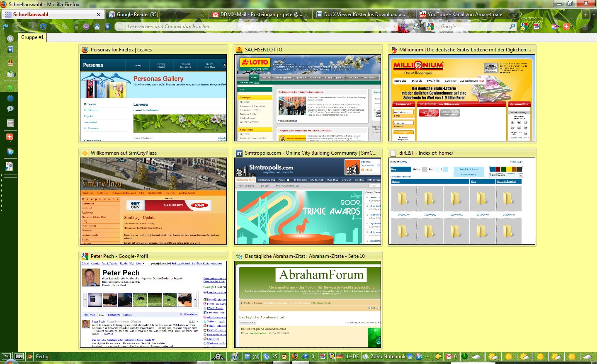The height and width of the screenshot is (364, 597).
Task: Click the red plus icon in the sidebar
Action: pos(10,137)
